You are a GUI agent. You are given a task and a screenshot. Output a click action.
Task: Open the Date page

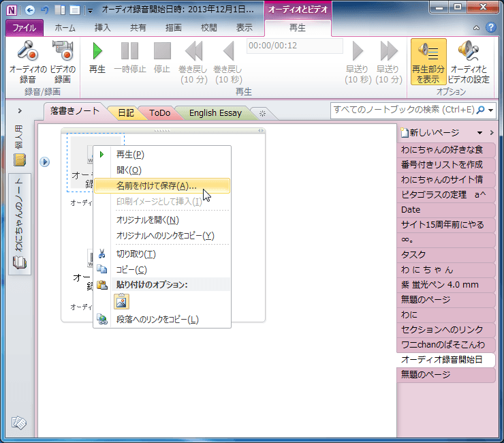(446, 210)
